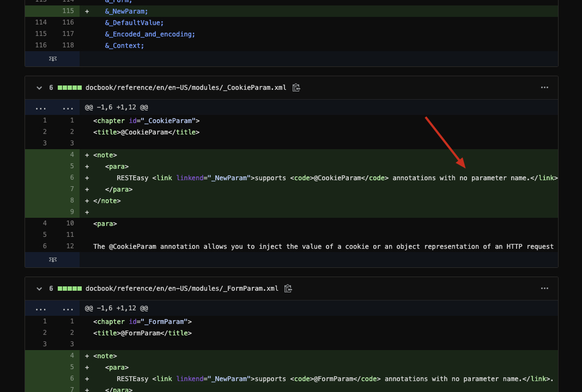Expand hidden lines below &_Context; line

click(x=53, y=59)
